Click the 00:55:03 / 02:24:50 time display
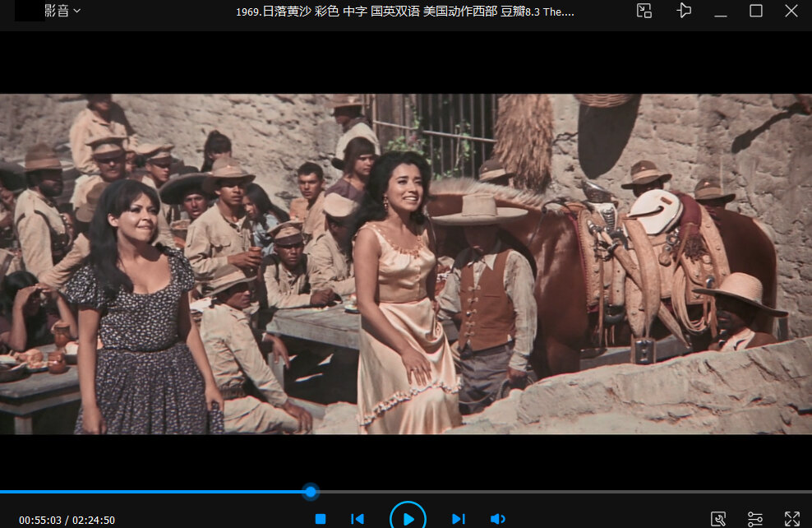Viewport: 812px width, 528px height. (67, 520)
